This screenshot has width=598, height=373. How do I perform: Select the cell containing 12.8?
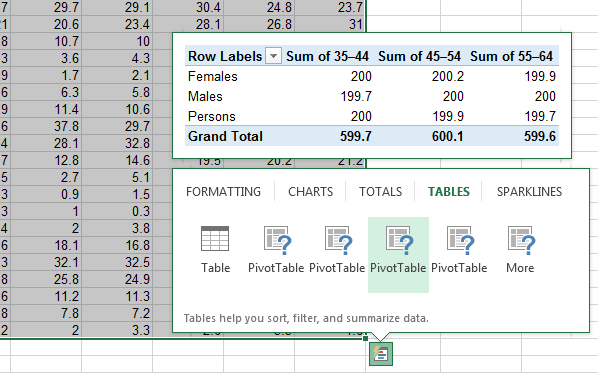[x=46, y=160]
